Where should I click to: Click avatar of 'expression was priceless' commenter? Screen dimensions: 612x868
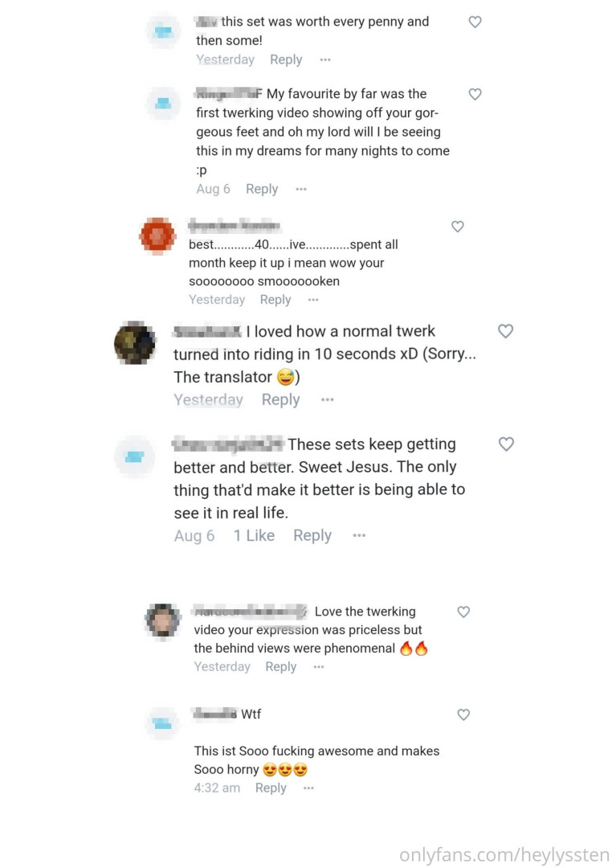coord(162,620)
